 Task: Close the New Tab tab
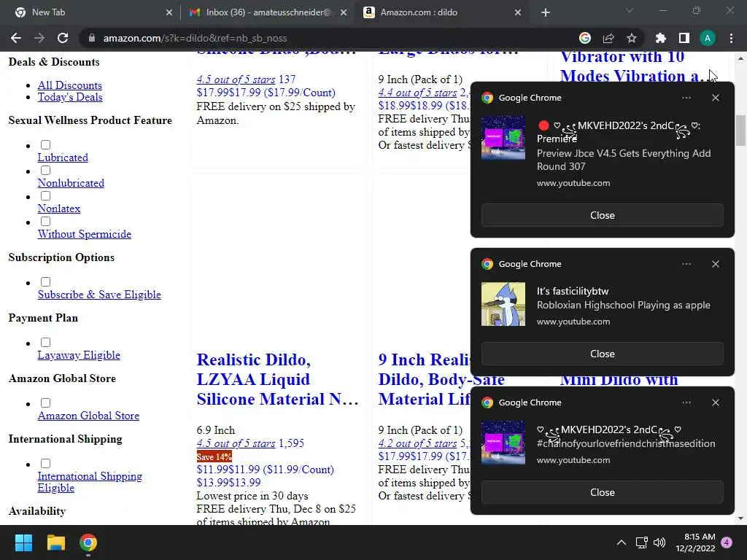(x=169, y=12)
